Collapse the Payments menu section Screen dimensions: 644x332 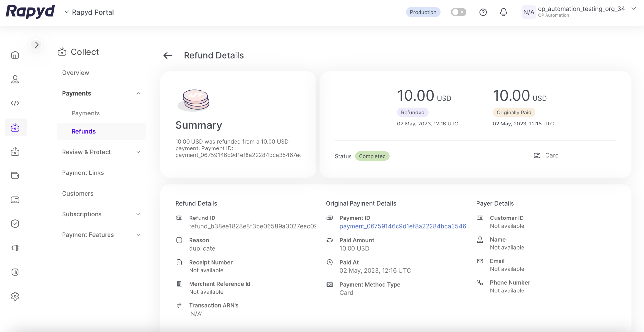click(138, 93)
